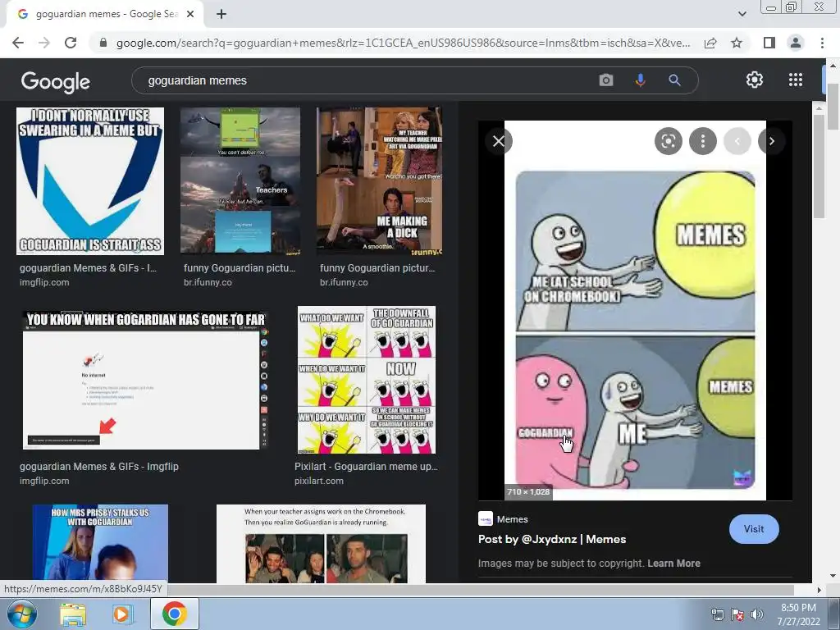
Task: Click the Memes source site name
Action: tap(512, 519)
